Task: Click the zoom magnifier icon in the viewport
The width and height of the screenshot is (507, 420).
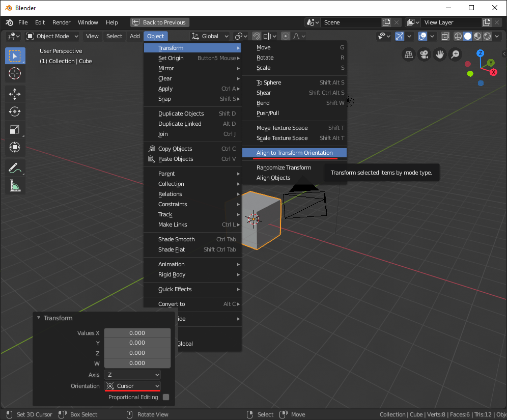Action: 455,54
